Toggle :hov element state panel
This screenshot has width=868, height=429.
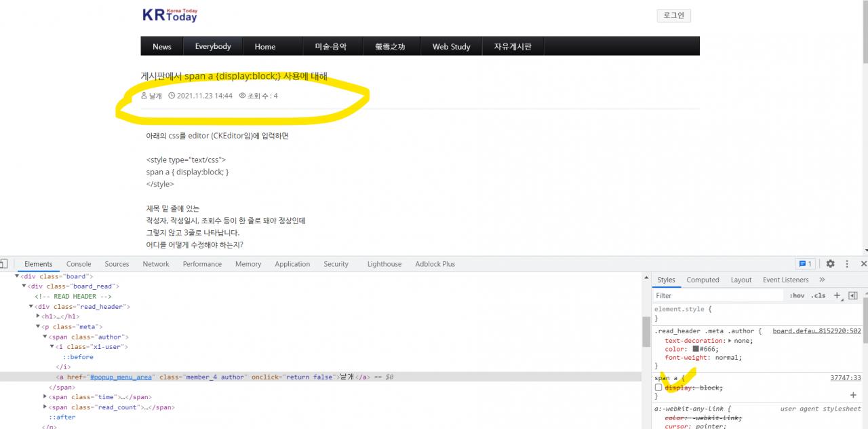pos(796,296)
